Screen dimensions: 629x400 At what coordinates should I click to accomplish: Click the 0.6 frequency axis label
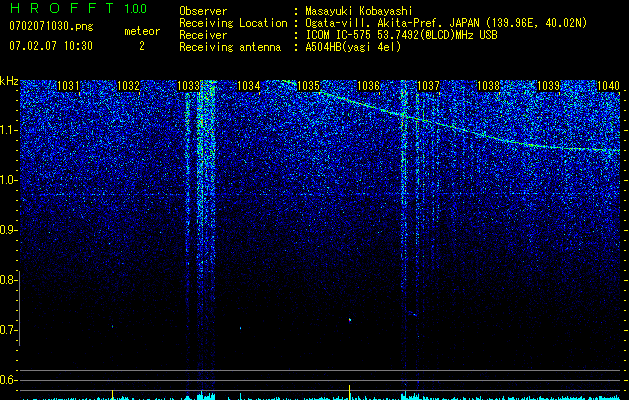pos(8,380)
